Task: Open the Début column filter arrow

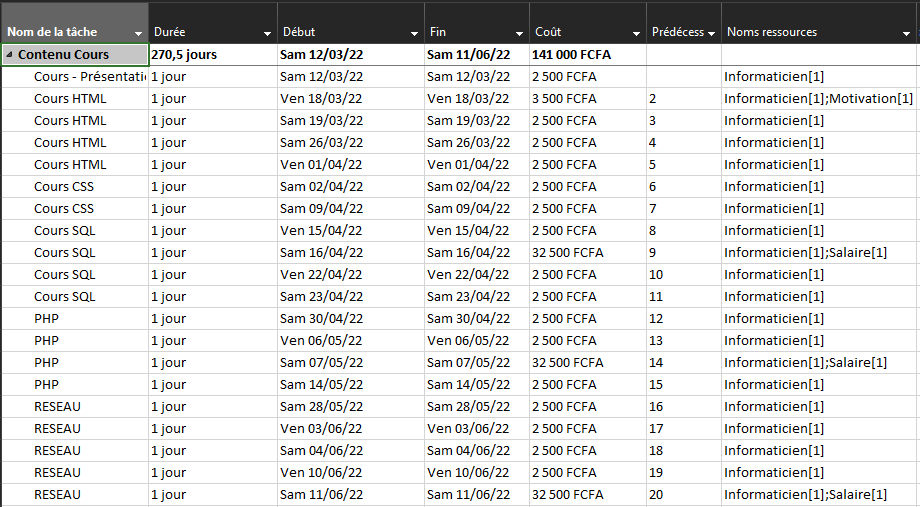Action: click(414, 33)
